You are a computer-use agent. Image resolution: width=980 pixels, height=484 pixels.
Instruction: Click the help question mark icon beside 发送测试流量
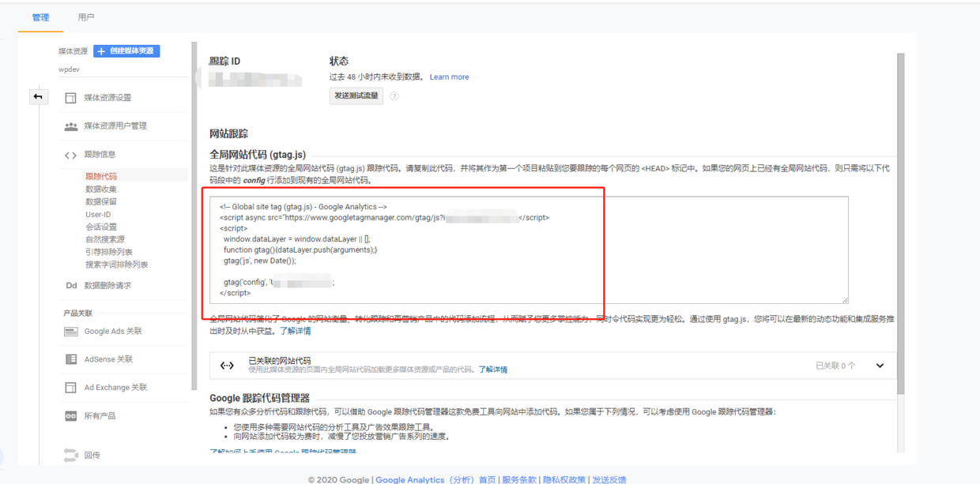(394, 96)
